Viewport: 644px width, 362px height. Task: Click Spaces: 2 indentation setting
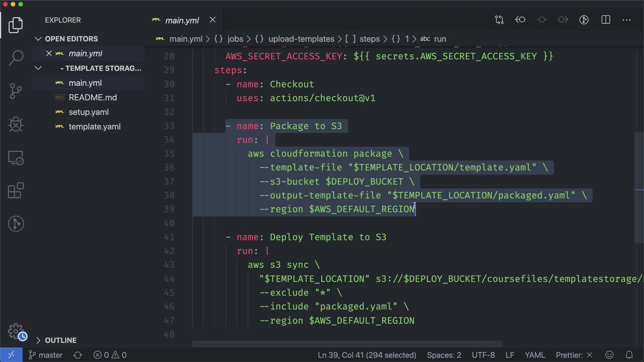click(444, 355)
